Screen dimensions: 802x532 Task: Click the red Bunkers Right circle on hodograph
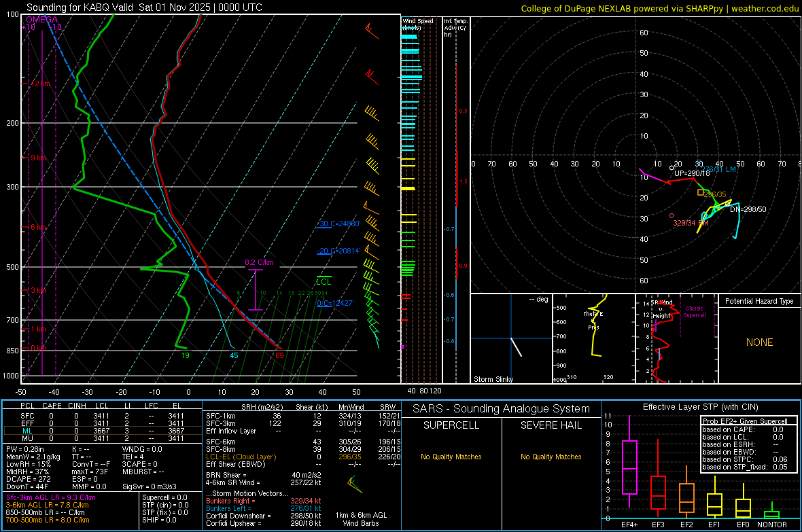pyautogui.click(x=672, y=215)
